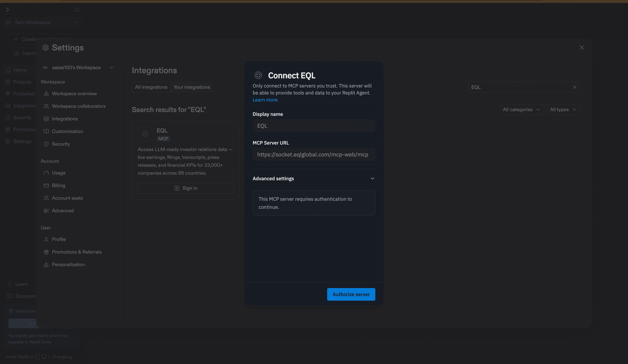Viewport: 628px width, 364px height.
Task: Open the search icon in main sidebar
Action: tap(77, 10)
